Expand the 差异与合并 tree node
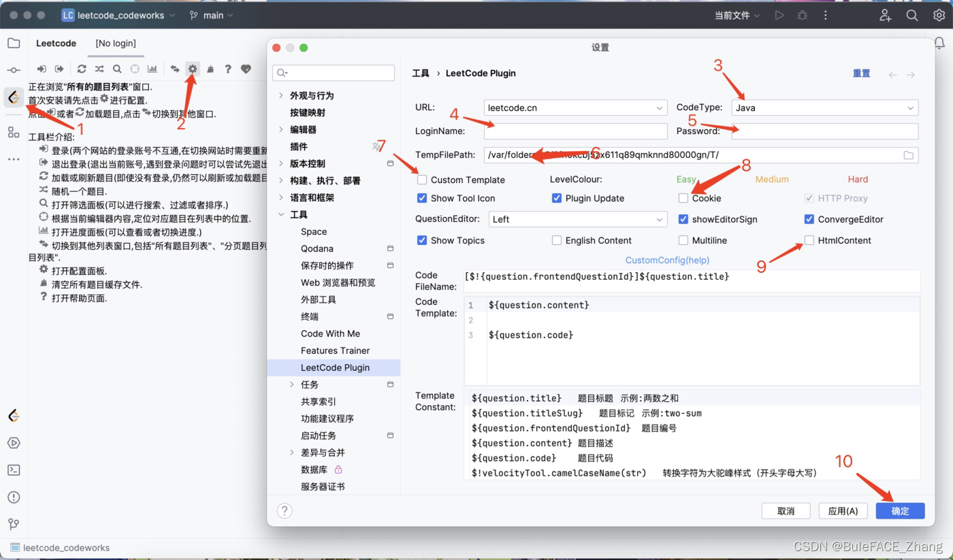The width and height of the screenshot is (953, 560). tap(292, 452)
